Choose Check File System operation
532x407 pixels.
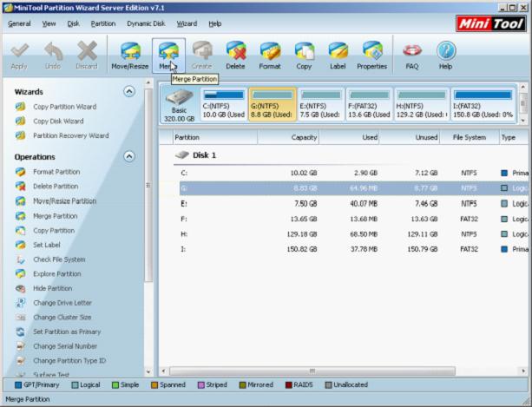[59, 259]
